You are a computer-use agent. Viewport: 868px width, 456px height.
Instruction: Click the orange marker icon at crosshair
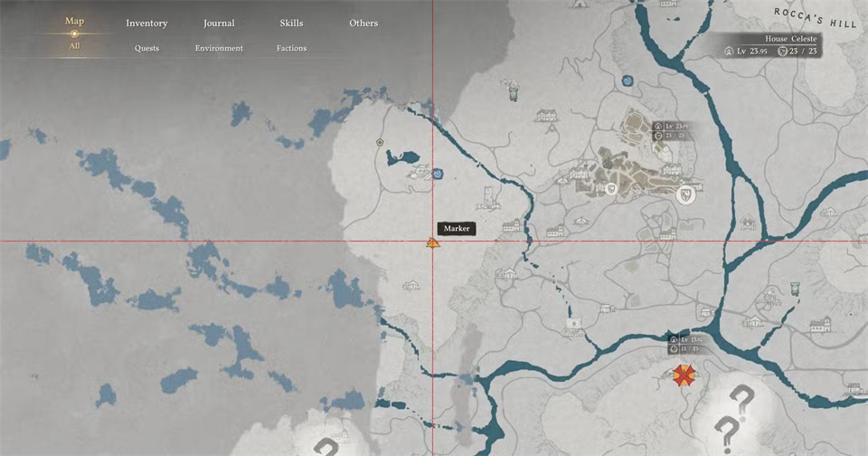(433, 242)
